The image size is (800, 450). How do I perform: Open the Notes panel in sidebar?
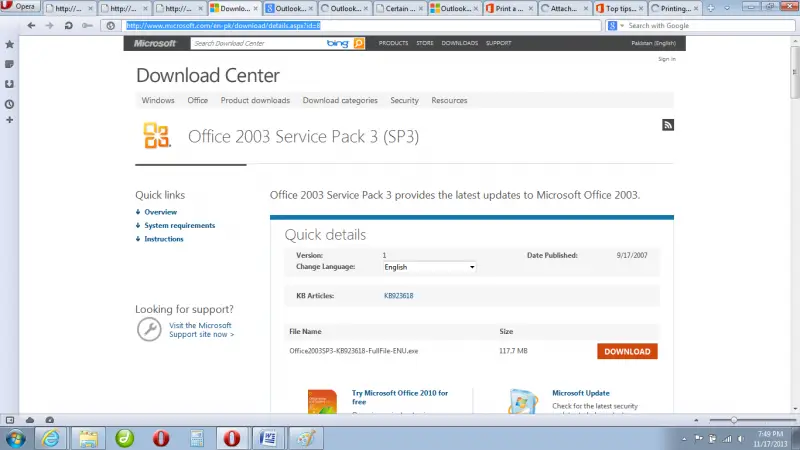tap(9, 64)
